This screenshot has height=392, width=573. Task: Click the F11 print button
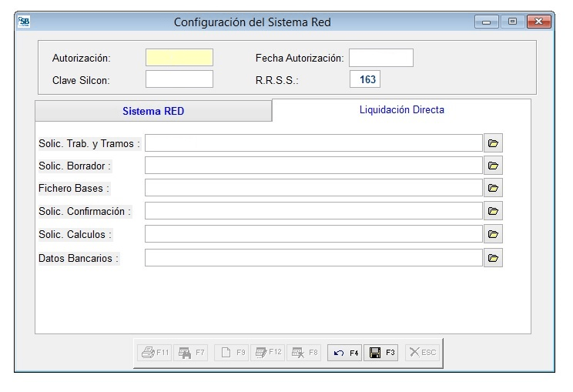pos(155,353)
